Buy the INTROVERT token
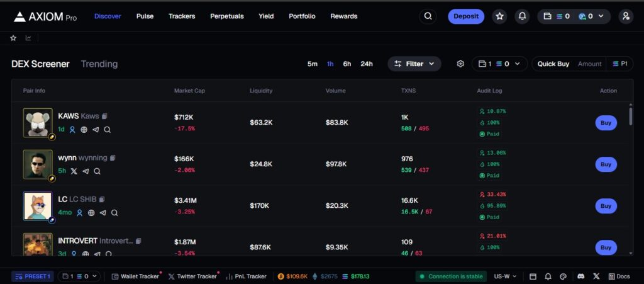 pos(606,247)
